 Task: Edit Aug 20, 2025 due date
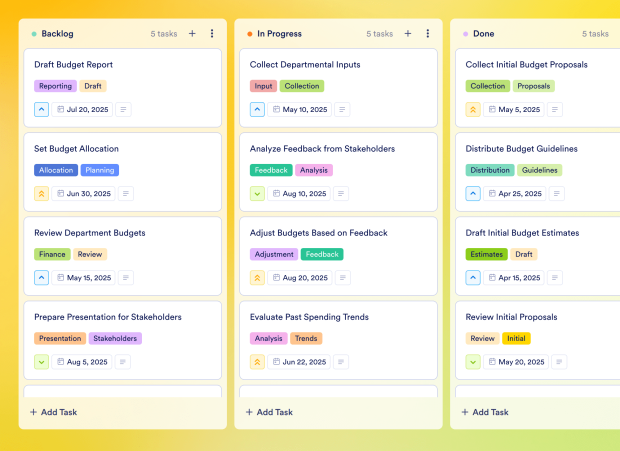coord(300,278)
